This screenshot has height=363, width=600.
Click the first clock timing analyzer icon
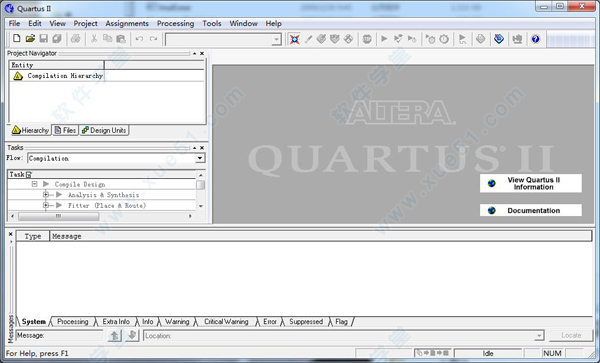point(430,39)
